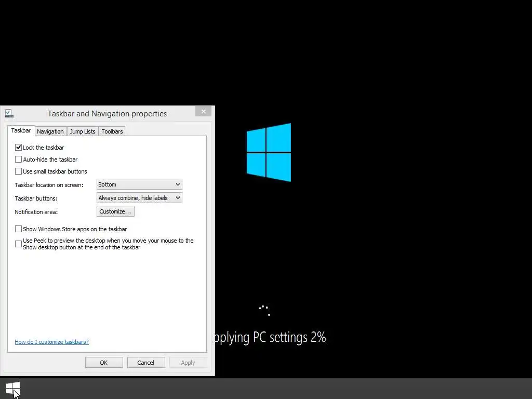Screen dimensions: 532x399
Task: Click the loading spinner dots
Action: pyautogui.click(x=264, y=311)
